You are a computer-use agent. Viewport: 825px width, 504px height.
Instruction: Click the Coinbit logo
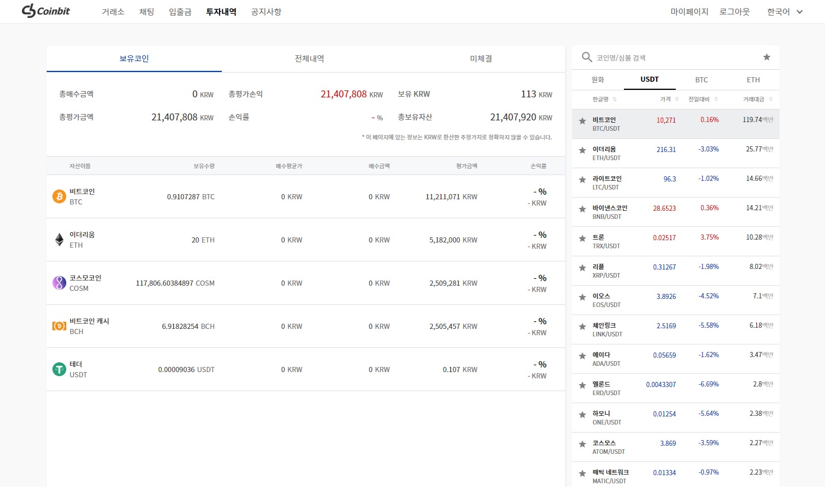pyautogui.click(x=46, y=11)
